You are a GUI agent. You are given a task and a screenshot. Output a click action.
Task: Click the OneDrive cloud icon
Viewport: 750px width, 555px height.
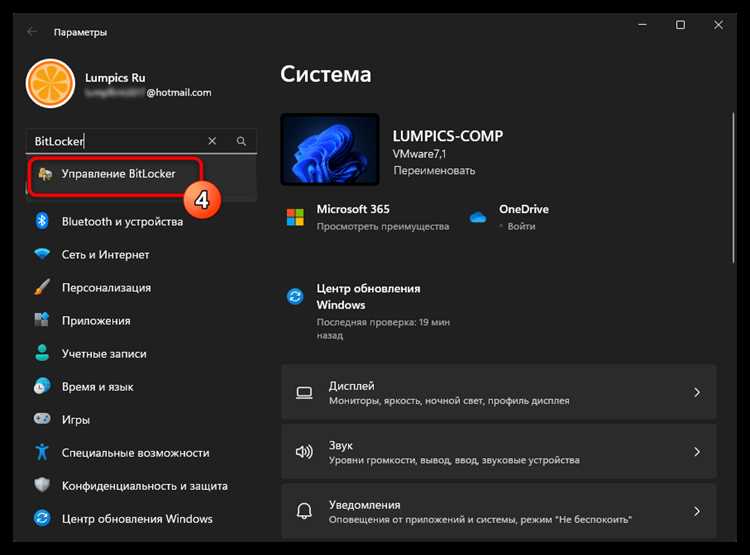(478, 217)
